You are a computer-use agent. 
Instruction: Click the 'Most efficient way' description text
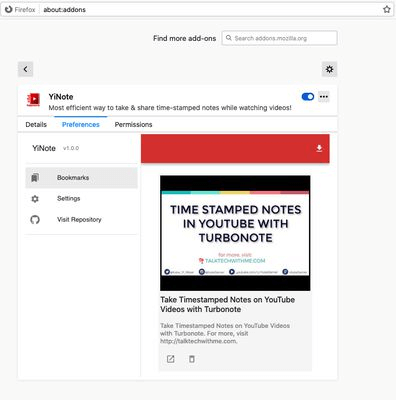click(170, 108)
